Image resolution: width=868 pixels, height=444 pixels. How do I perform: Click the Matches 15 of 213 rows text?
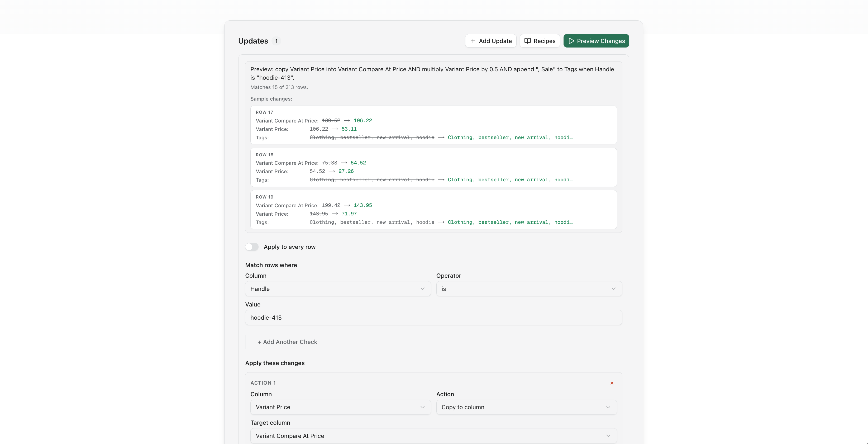pos(279,87)
